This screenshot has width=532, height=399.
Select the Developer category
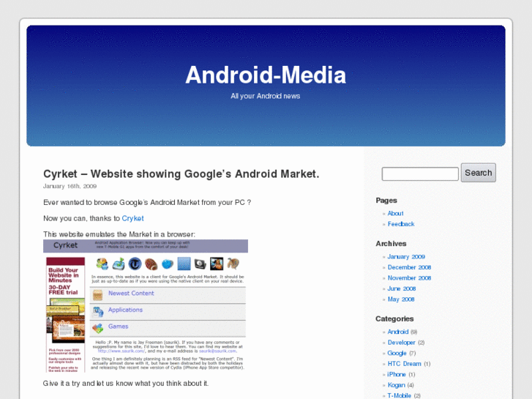401,343
